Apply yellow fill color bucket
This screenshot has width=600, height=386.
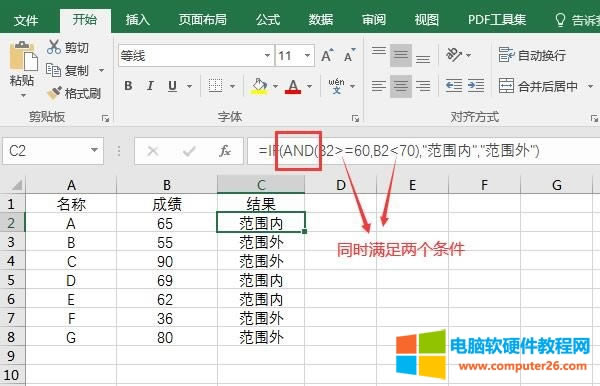click(259, 86)
